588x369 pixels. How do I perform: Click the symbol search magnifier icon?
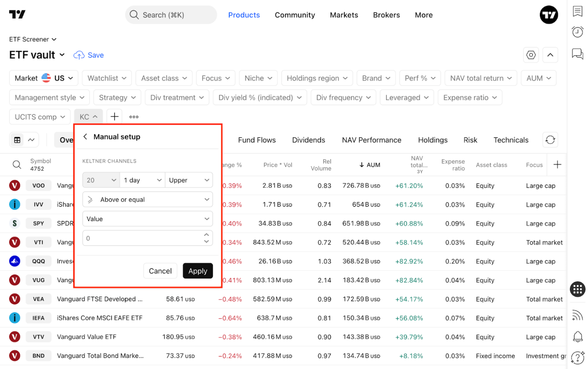point(17,165)
